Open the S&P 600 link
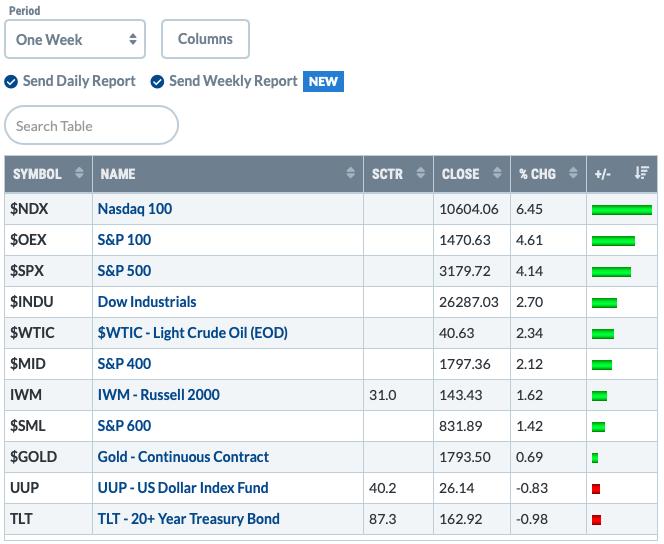664x544 pixels. click(x=124, y=425)
